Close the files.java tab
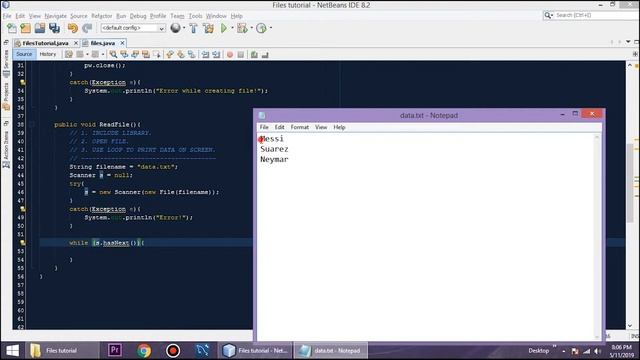 click(122, 43)
